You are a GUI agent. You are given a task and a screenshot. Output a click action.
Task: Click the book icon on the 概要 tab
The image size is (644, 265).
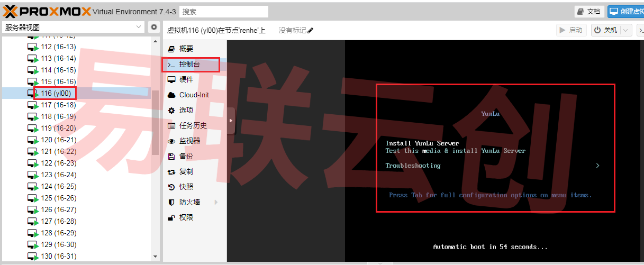pos(171,49)
